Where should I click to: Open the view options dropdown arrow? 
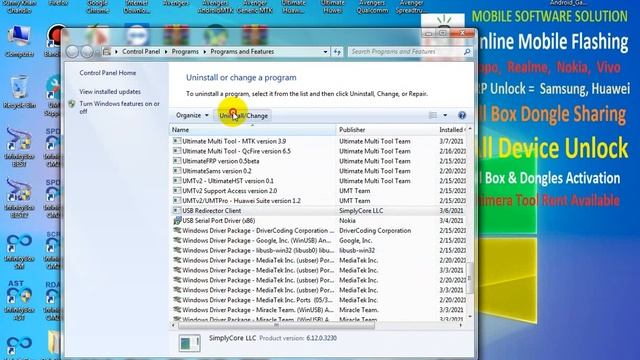pos(445,116)
